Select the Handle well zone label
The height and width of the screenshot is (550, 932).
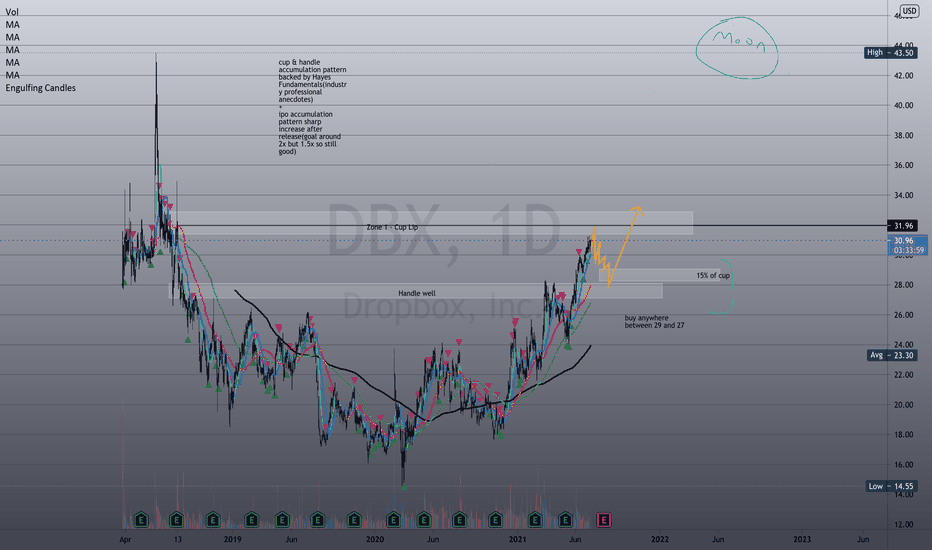point(417,293)
